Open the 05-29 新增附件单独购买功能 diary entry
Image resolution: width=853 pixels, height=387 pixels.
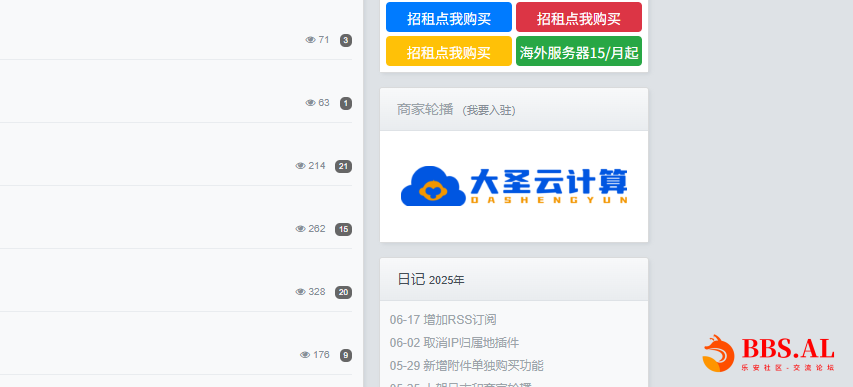coord(467,366)
